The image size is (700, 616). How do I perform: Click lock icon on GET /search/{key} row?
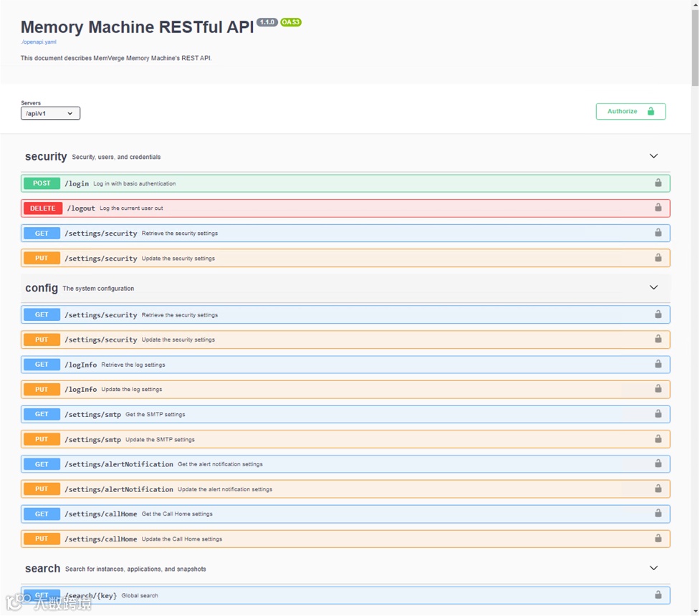(x=658, y=595)
